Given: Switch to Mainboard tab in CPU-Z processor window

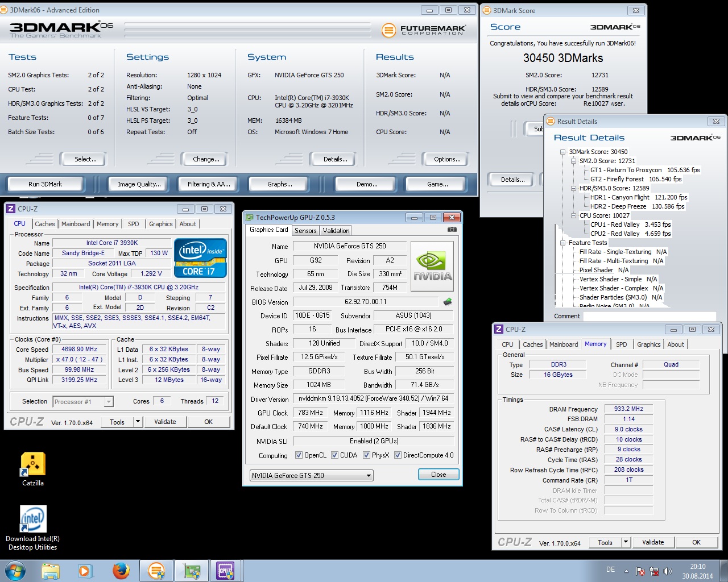Looking at the screenshot, I should click(76, 224).
